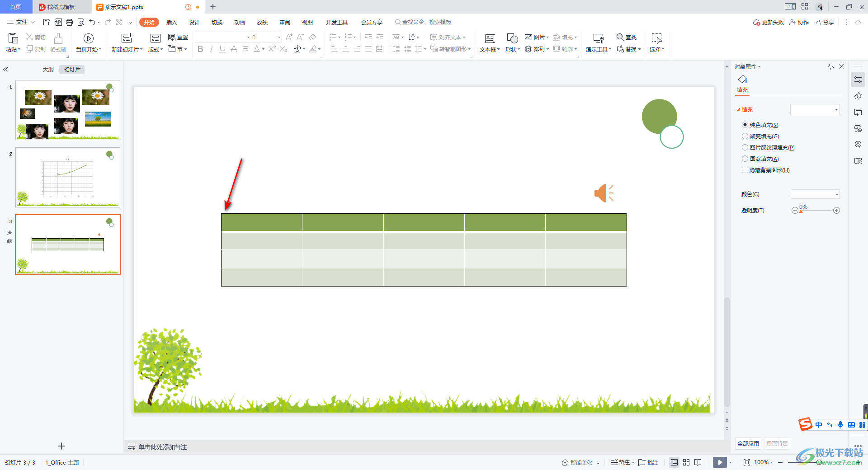This screenshot has width=868, height=470.
Task: Click the Paste clipboard icon
Action: pos(13,38)
